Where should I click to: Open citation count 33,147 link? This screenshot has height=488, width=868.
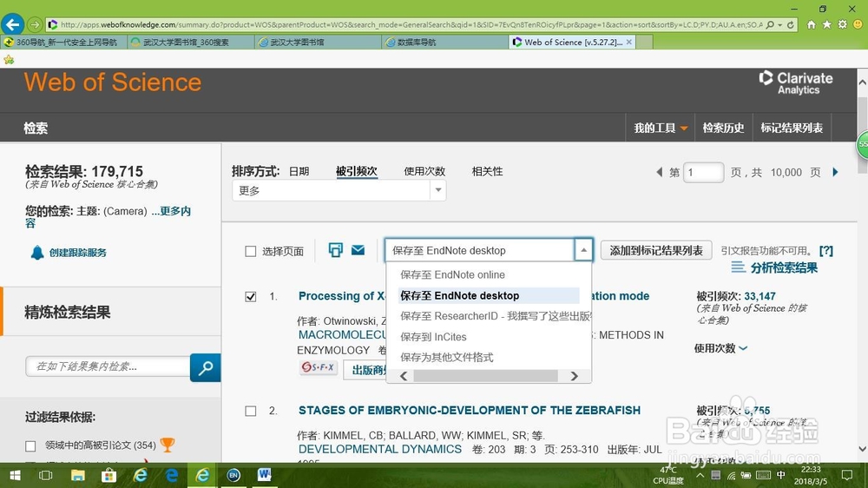(759, 296)
